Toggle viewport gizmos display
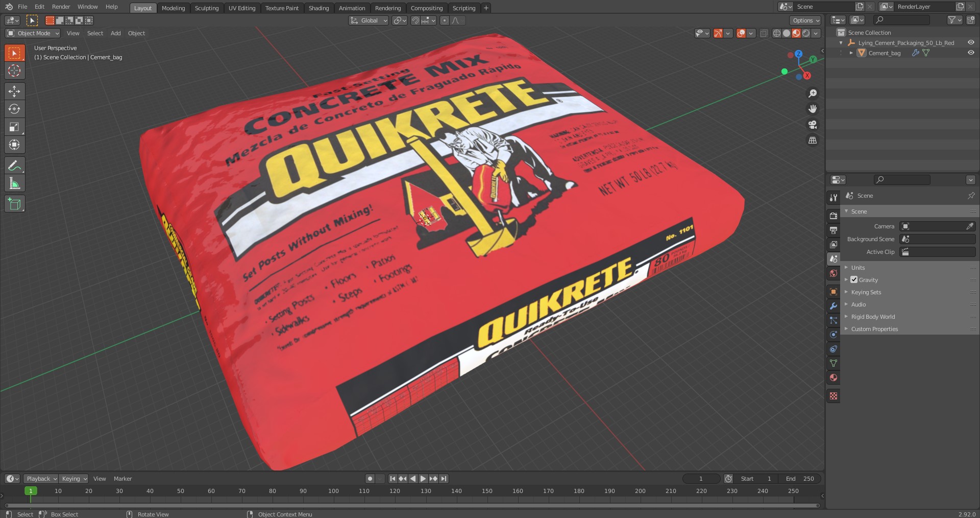The width and height of the screenshot is (980, 518). (x=718, y=33)
